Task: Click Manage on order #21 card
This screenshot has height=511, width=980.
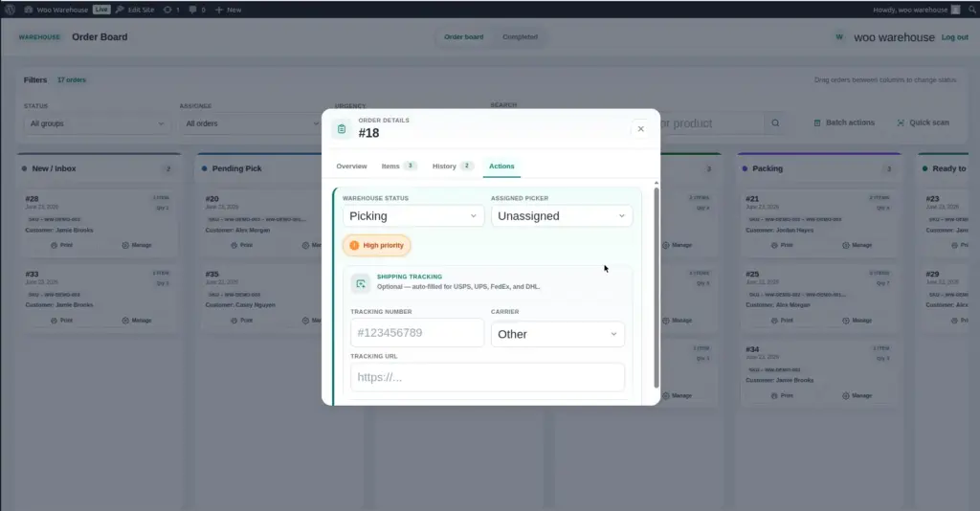Action: point(857,246)
